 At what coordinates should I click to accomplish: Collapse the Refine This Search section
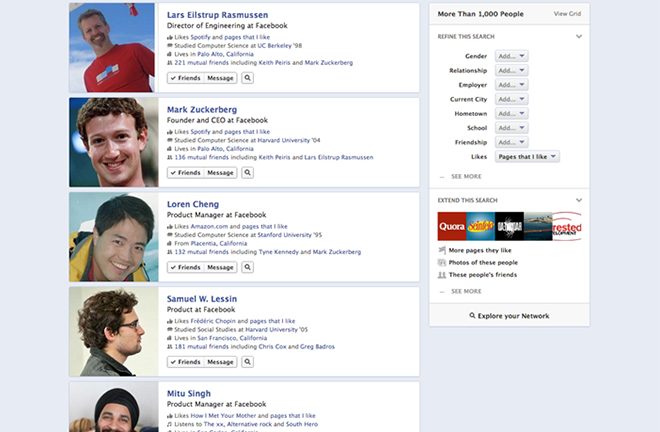click(x=579, y=37)
